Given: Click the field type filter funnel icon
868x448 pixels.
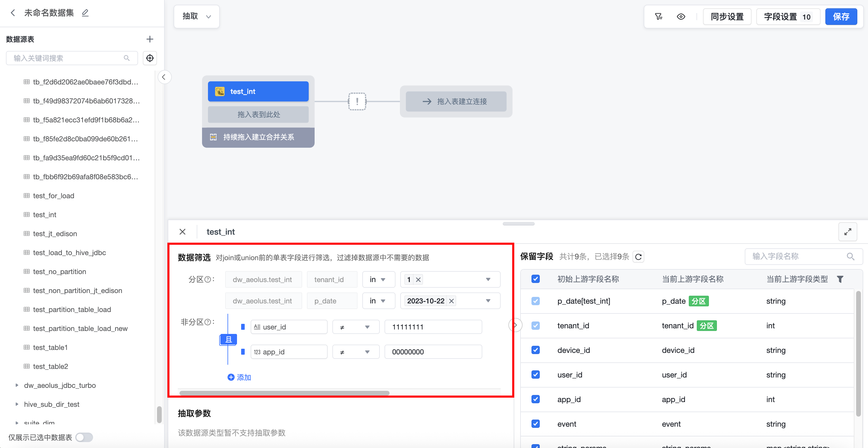Looking at the screenshot, I should point(840,279).
